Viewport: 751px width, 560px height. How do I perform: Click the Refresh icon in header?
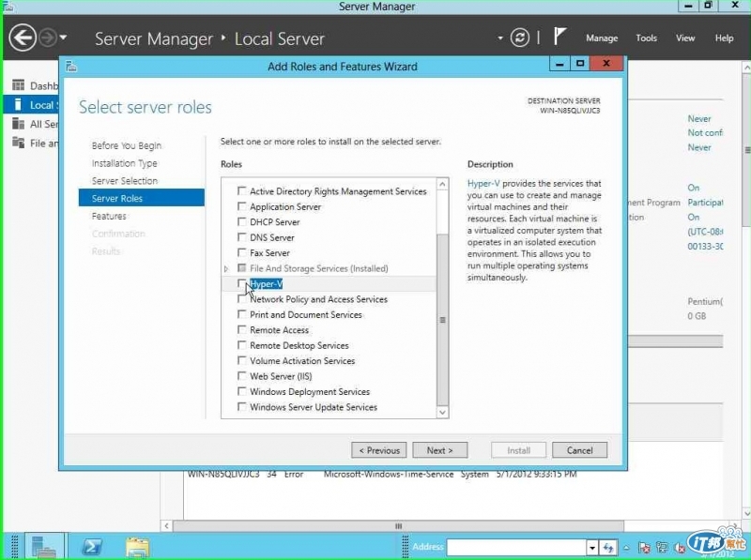[x=520, y=38]
